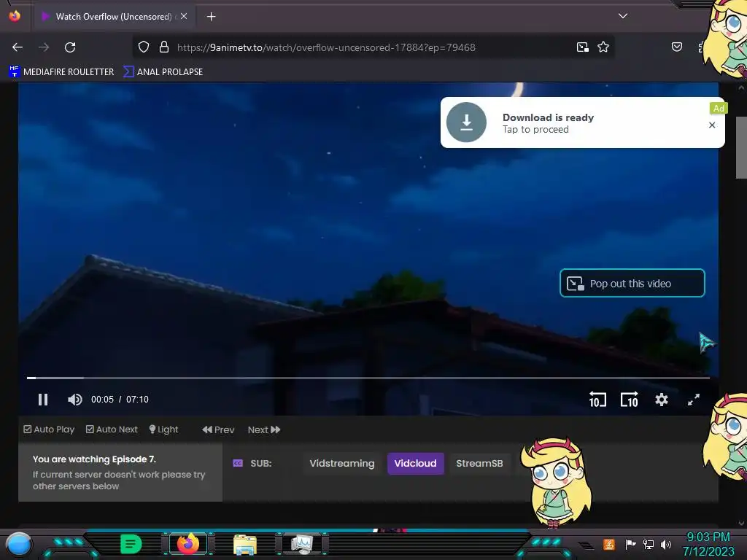Click the orange tray icon

click(x=609, y=544)
